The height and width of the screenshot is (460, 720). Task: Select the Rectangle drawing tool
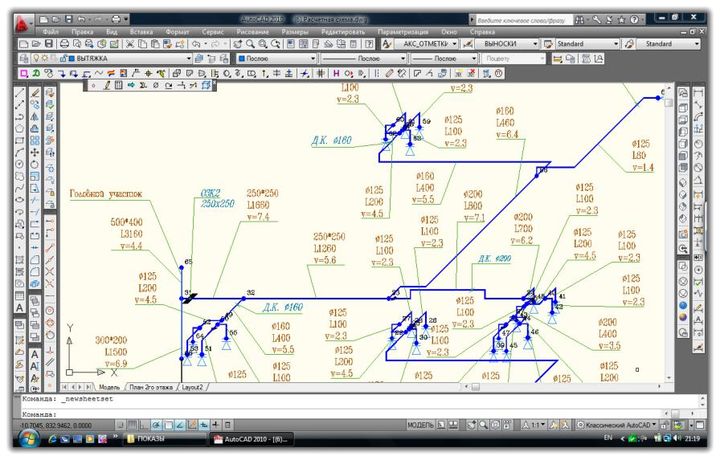19,140
